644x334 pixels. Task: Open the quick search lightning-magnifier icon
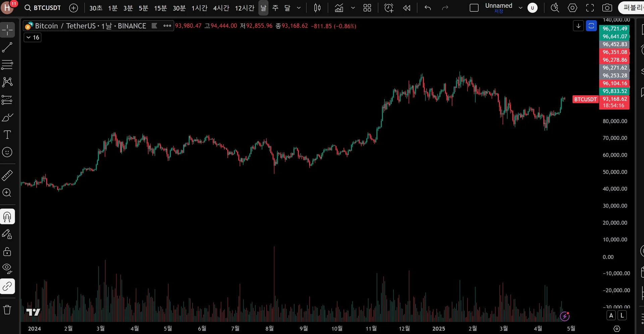point(555,8)
